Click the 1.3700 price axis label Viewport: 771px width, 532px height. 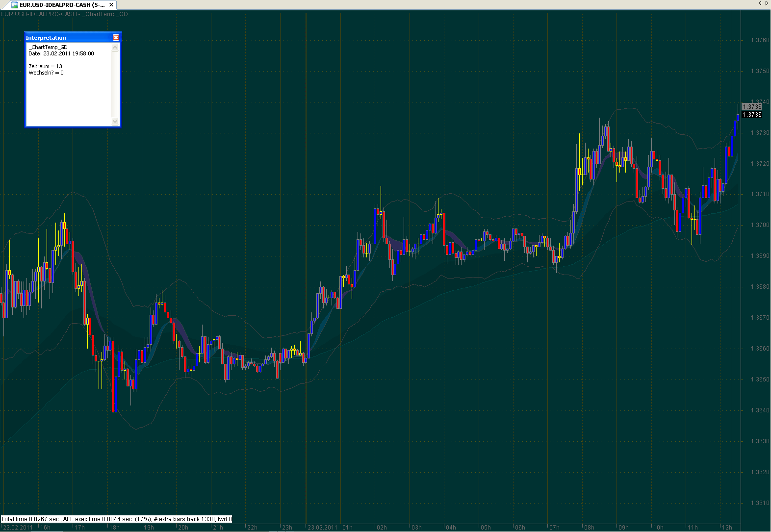[760, 225]
